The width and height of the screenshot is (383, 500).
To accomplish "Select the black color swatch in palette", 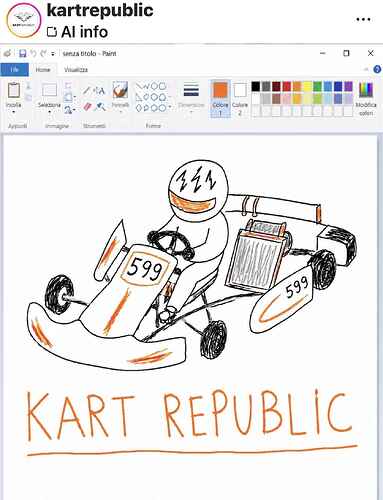I will (256, 87).
